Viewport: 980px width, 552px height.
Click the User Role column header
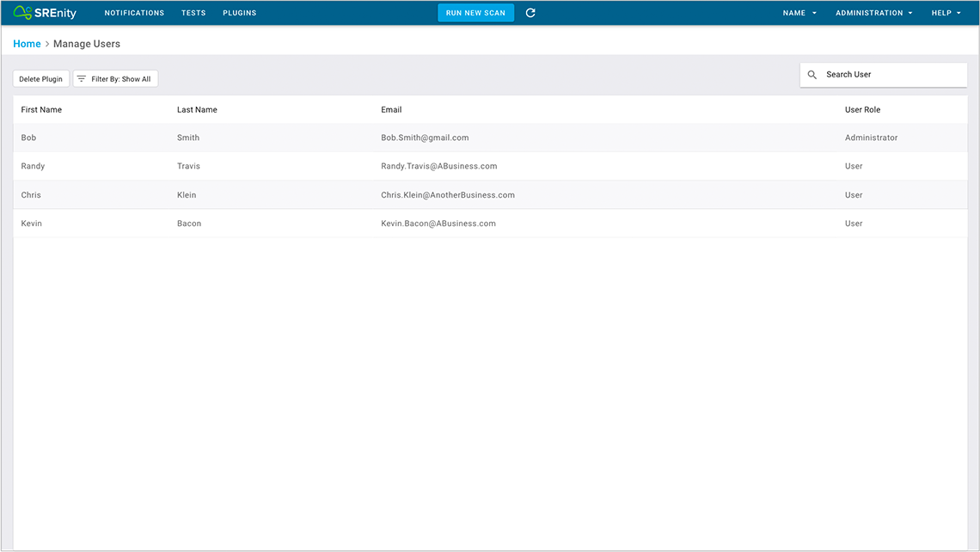[862, 110]
